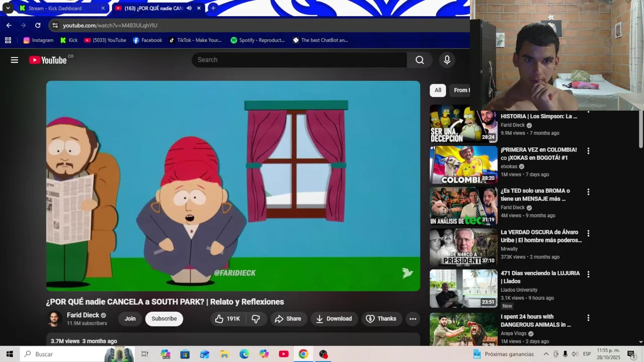The width and height of the screenshot is (644, 362).
Task: Open a new browser tab
Action: click(x=213, y=8)
